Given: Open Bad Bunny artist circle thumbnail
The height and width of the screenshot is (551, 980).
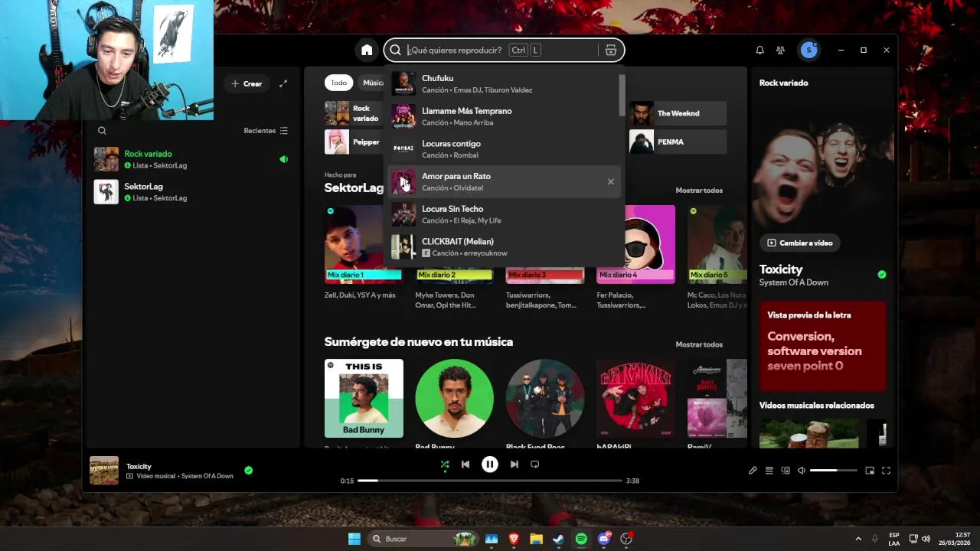Looking at the screenshot, I should click(x=454, y=399).
